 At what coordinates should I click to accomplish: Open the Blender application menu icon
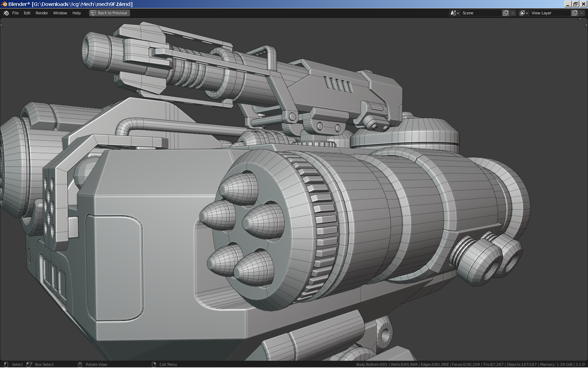(6, 13)
